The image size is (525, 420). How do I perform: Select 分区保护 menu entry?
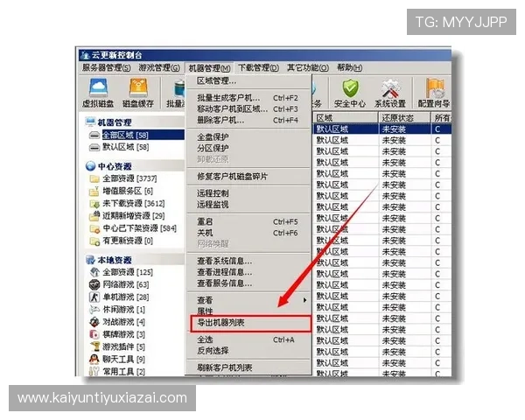248,148
